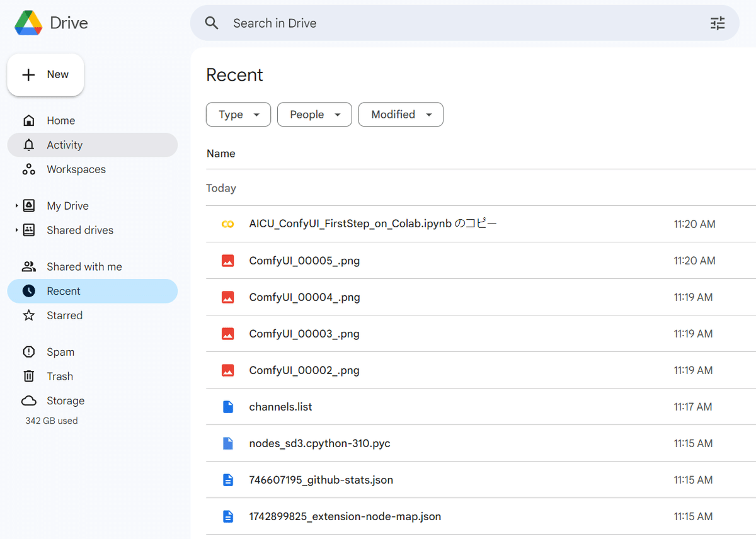Select the 1742899825_extension-node-map.json file name
The height and width of the screenshot is (539, 756).
point(345,516)
